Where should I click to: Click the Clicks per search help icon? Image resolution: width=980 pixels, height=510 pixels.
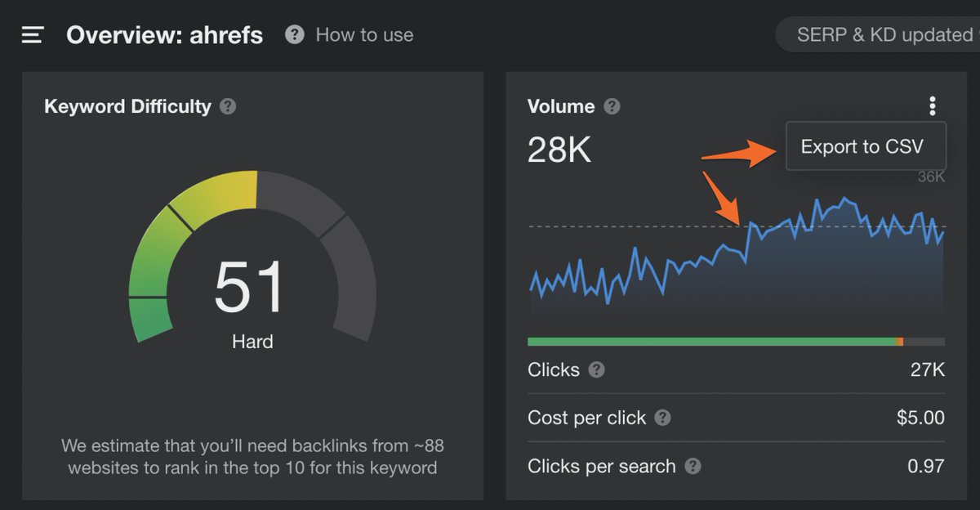click(x=693, y=467)
